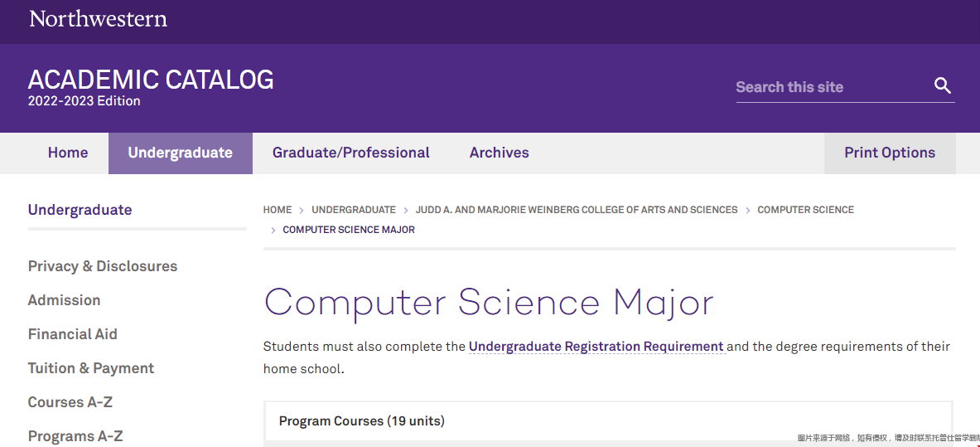Click the UNDERGRADUATE breadcrumb
980x447 pixels.
click(x=354, y=210)
